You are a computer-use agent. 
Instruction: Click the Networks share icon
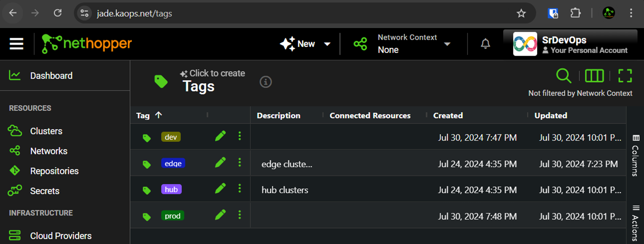pyautogui.click(x=15, y=151)
